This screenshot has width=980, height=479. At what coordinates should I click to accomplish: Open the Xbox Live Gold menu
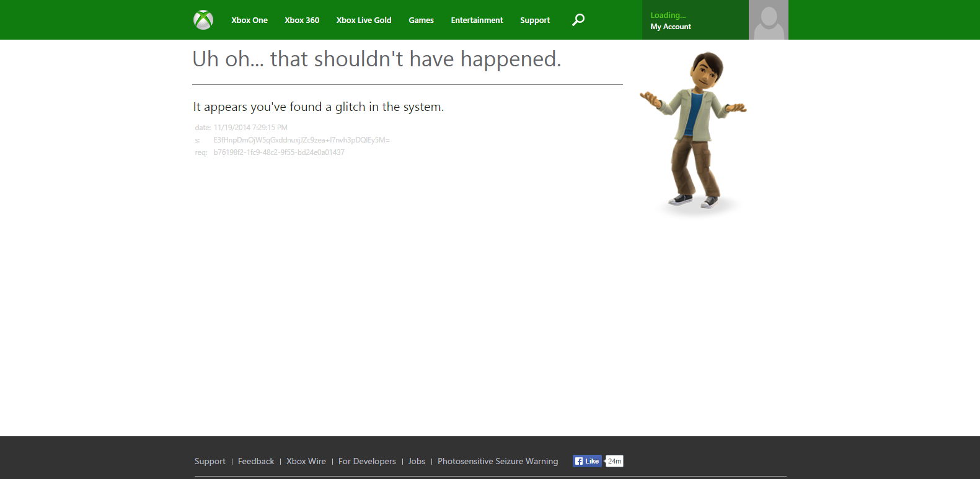364,20
